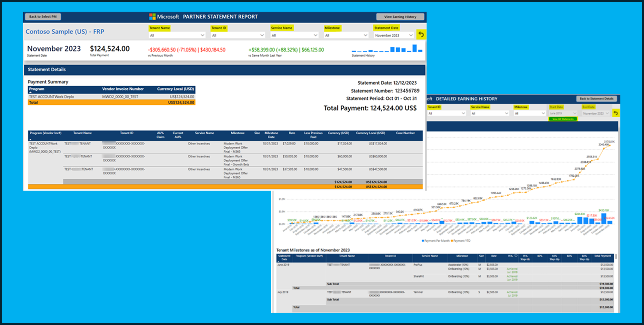Click the tallest November 2023 bar in Statement History
This screenshot has width=644, height=325.
click(414, 49)
